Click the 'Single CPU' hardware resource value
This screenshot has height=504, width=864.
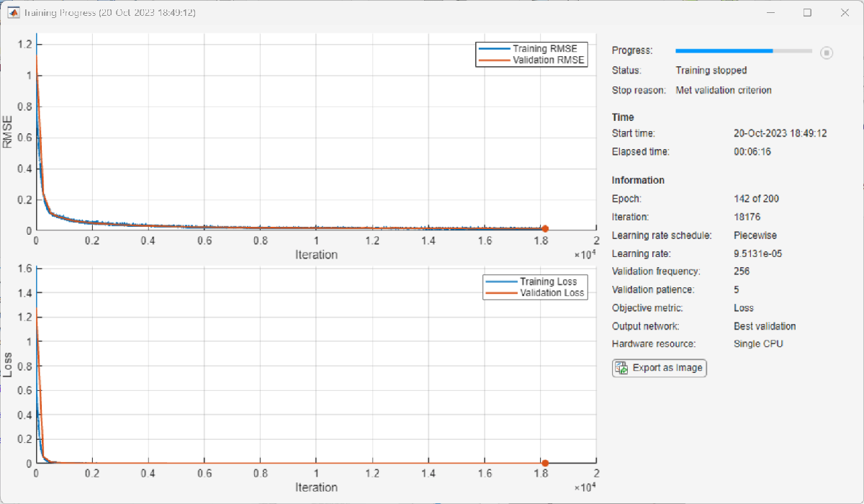click(x=758, y=343)
